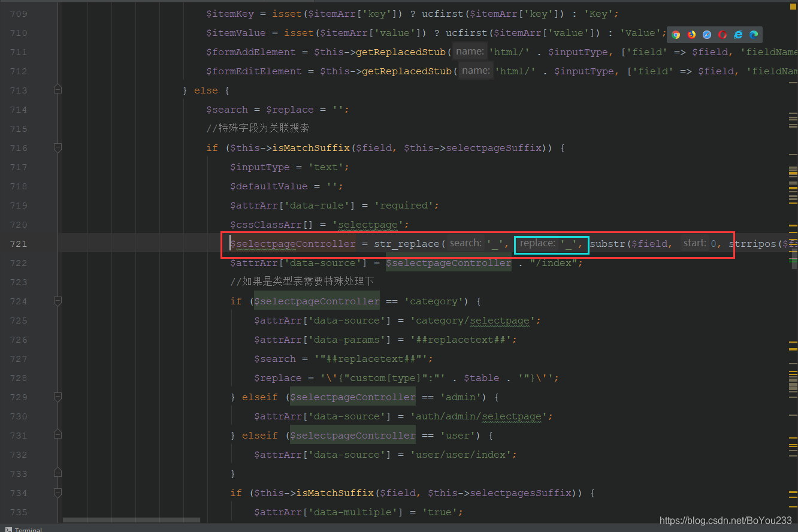Collapse the if block starting at line 716
Image resolution: width=798 pixels, height=532 pixels.
tap(58, 146)
